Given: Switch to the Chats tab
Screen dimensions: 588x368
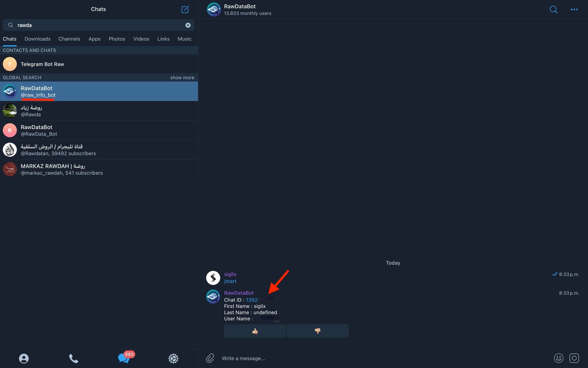Looking at the screenshot, I should [x=10, y=39].
